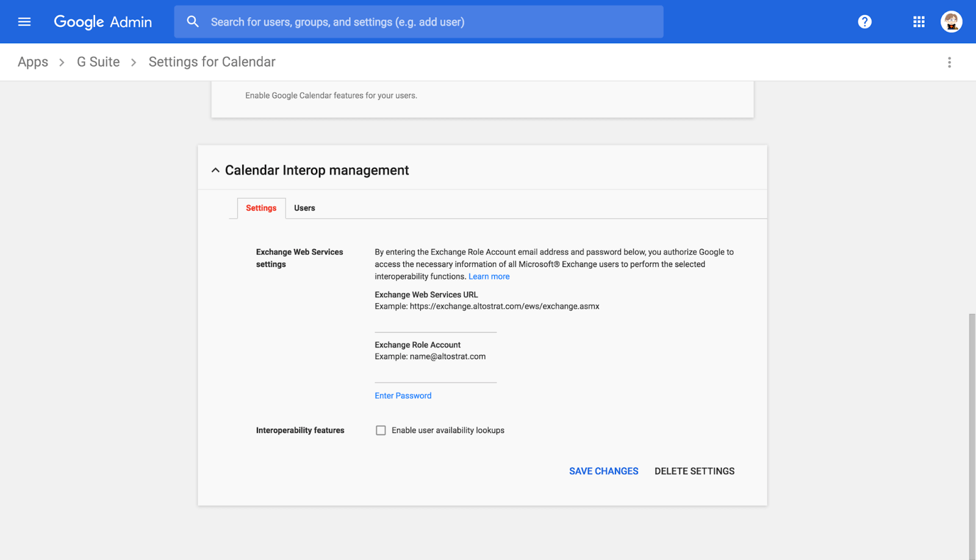Switch to the Users tab

click(x=304, y=208)
